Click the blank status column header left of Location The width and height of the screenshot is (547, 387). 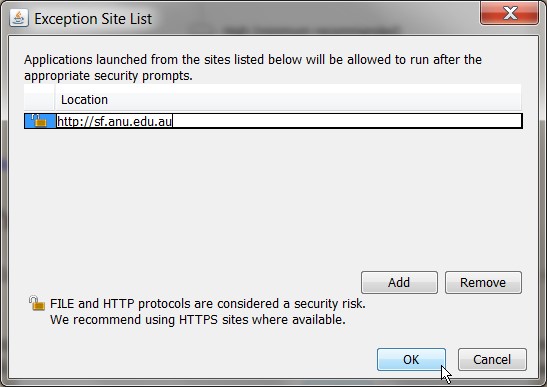click(x=39, y=99)
